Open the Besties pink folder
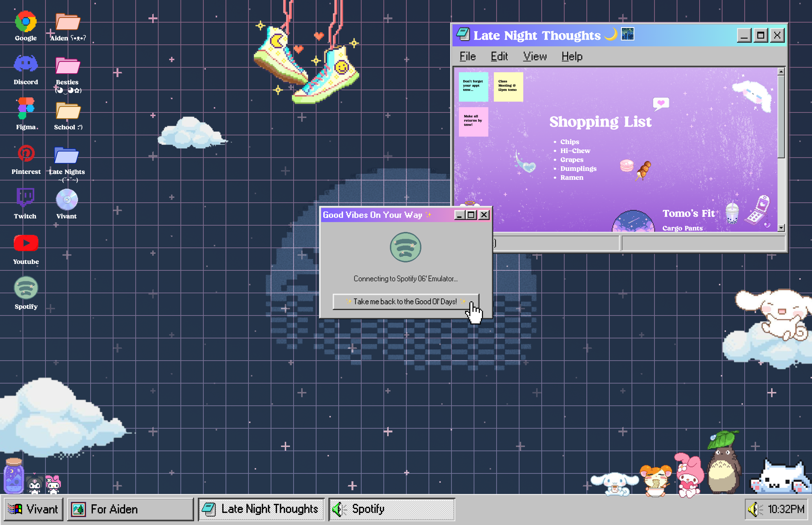Image resolution: width=812 pixels, height=525 pixels. 67,66
